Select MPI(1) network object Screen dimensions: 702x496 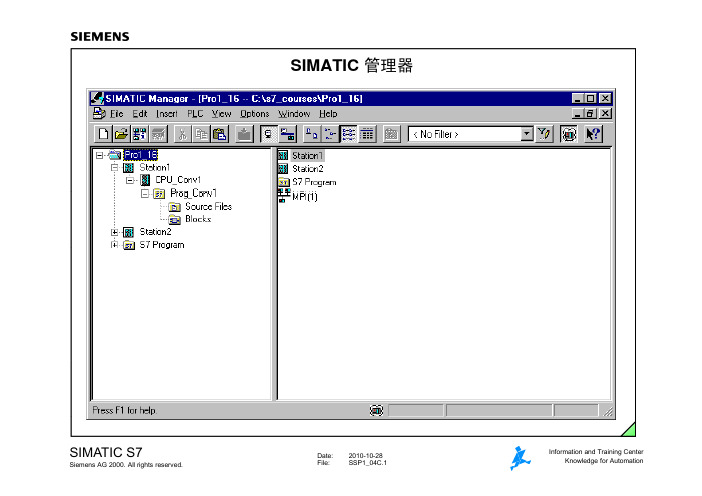click(x=304, y=196)
